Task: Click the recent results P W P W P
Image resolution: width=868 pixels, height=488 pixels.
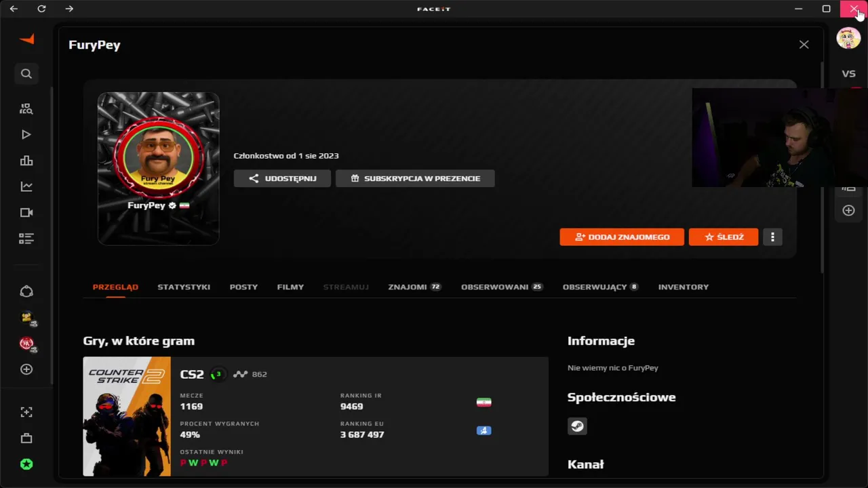Action: (x=203, y=463)
